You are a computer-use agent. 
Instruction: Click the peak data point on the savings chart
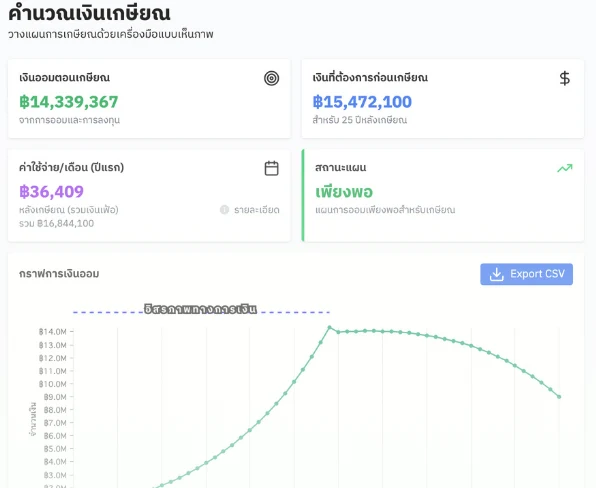pyautogui.click(x=329, y=327)
